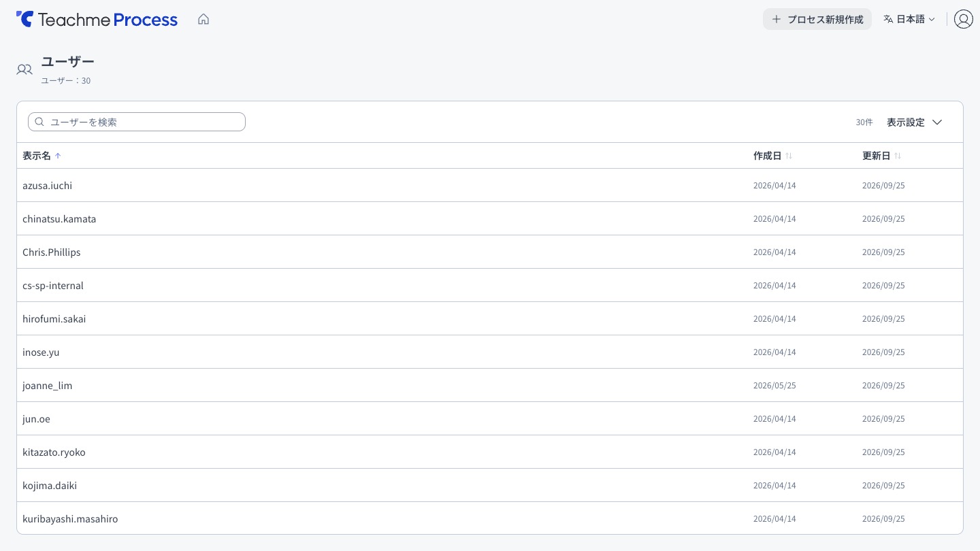Open the cs-sp-internal user
This screenshot has height=551, width=980.
[490, 285]
